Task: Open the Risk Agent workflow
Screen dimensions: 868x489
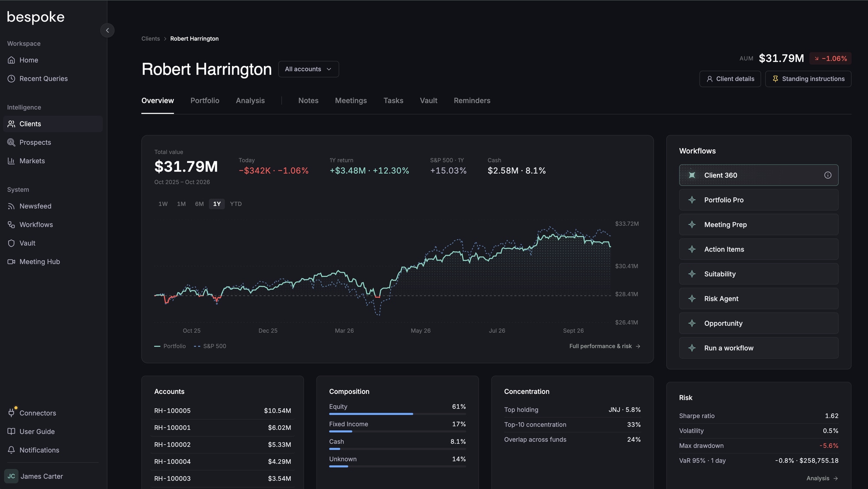Action: [x=759, y=299]
